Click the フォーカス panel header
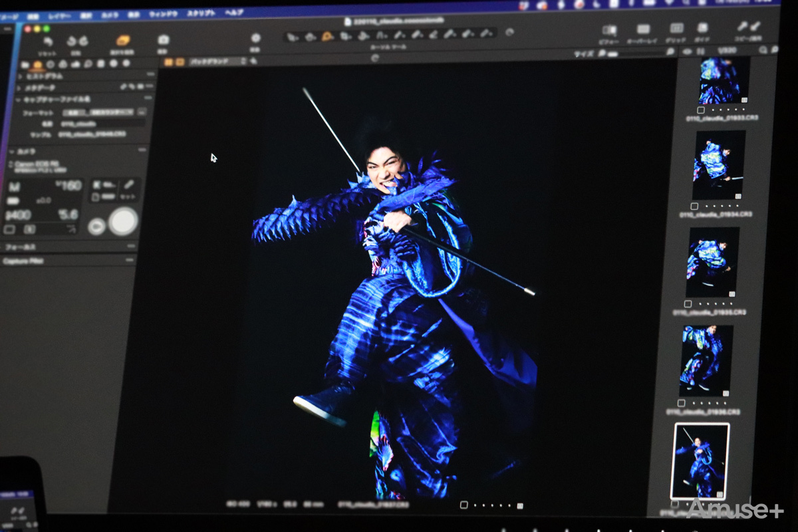The height and width of the screenshot is (532, 798). (x=69, y=247)
